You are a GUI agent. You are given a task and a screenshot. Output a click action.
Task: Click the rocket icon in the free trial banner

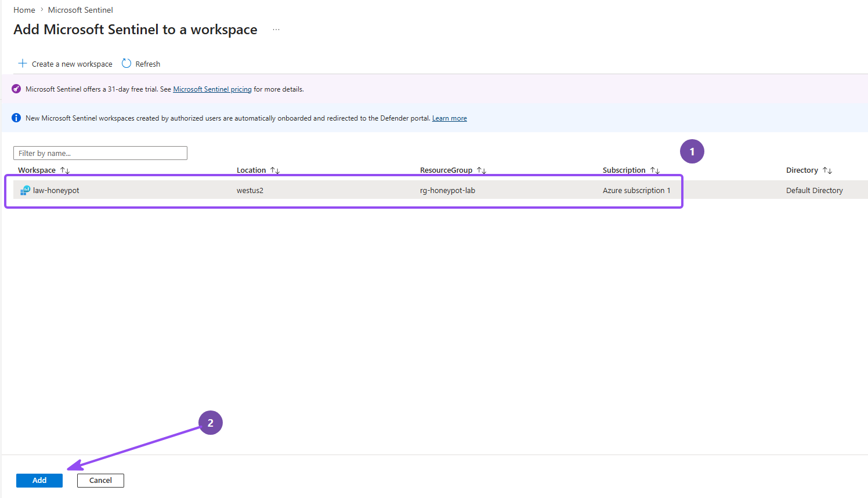tap(16, 89)
